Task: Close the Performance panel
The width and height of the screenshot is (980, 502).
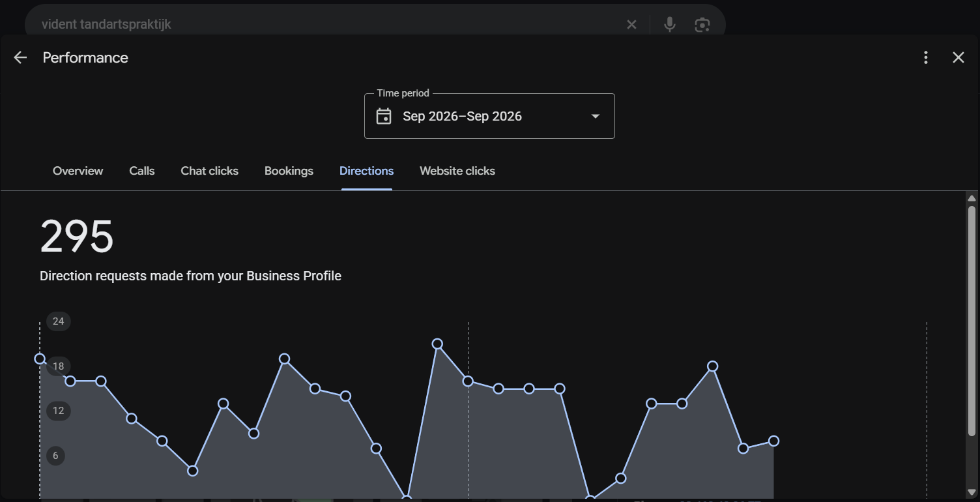Action: click(958, 57)
